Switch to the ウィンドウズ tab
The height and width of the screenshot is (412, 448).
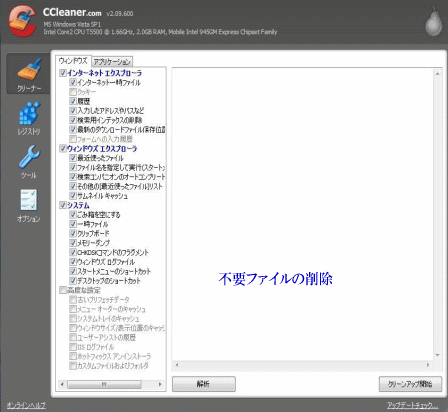73,61
